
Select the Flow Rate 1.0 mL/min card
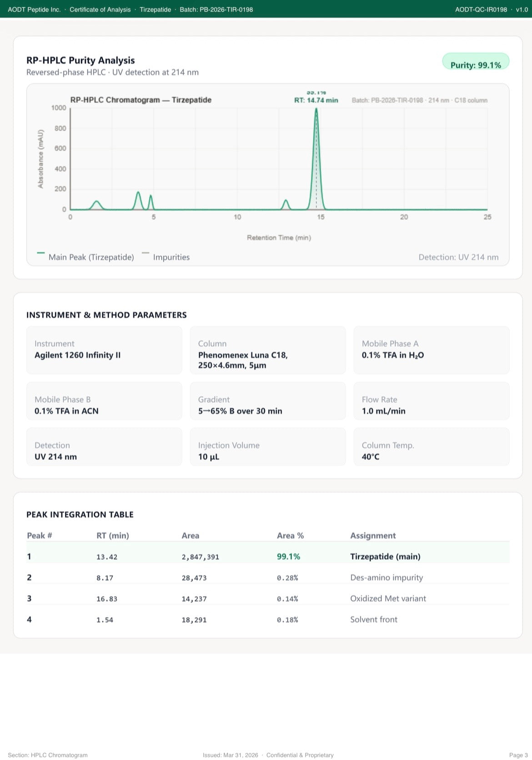coord(432,401)
